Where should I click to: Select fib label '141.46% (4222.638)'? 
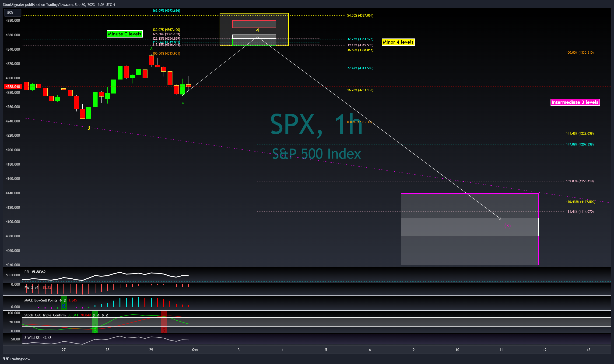point(580,133)
